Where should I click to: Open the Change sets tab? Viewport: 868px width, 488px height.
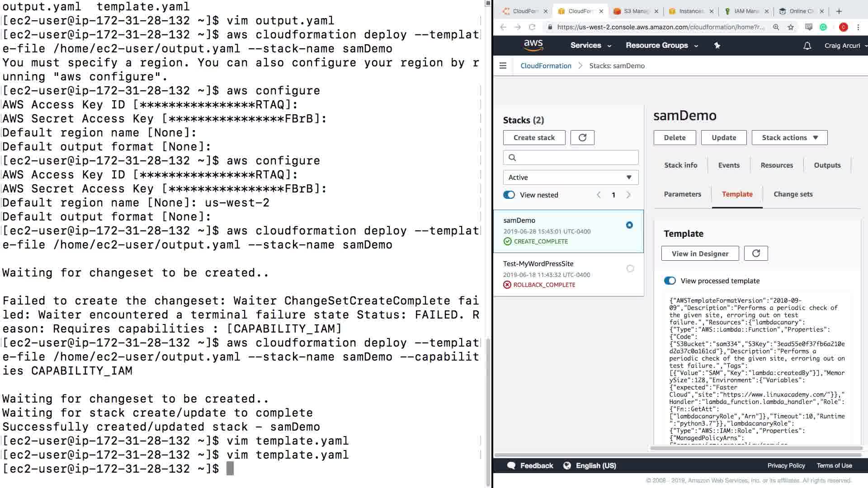[793, 194]
